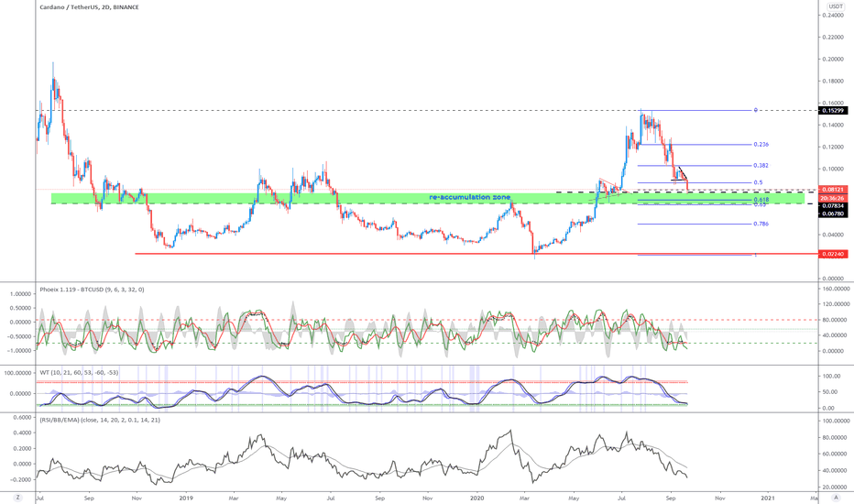Click the 2021 label on time axis
The image size is (854, 504).
tap(768, 498)
